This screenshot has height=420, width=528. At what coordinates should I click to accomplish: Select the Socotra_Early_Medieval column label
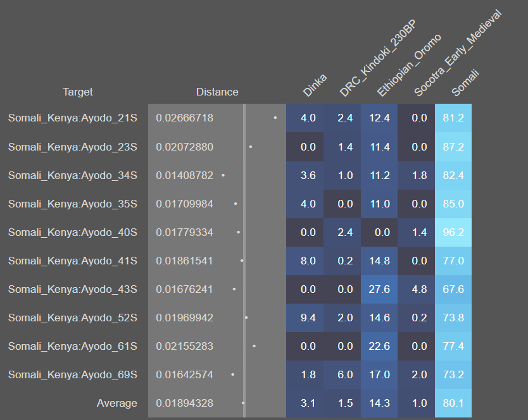458,53
